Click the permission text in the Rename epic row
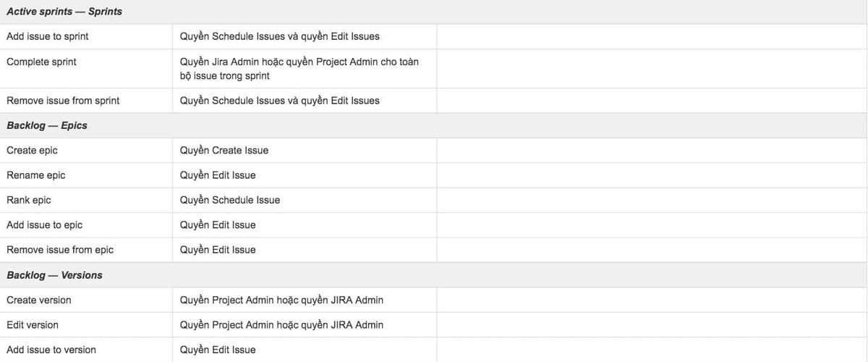The image size is (868, 362). pyautogui.click(x=218, y=175)
